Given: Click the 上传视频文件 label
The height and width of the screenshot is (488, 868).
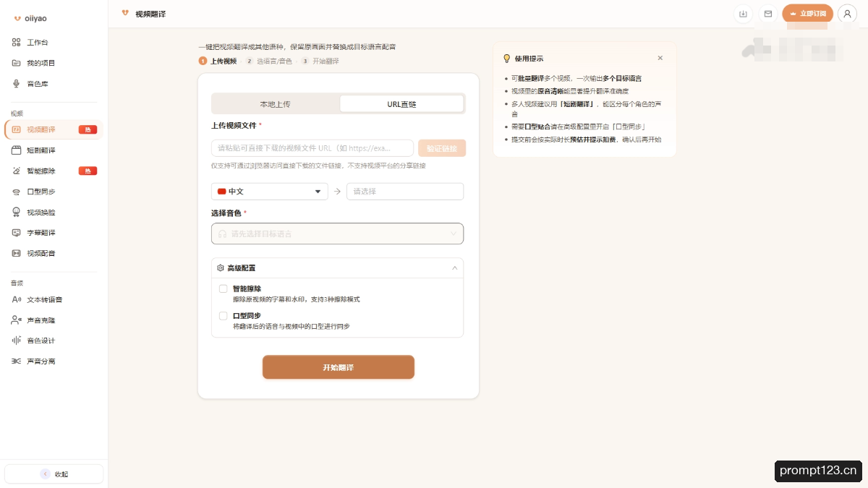Looking at the screenshot, I should pyautogui.click(x=234, y=125).
